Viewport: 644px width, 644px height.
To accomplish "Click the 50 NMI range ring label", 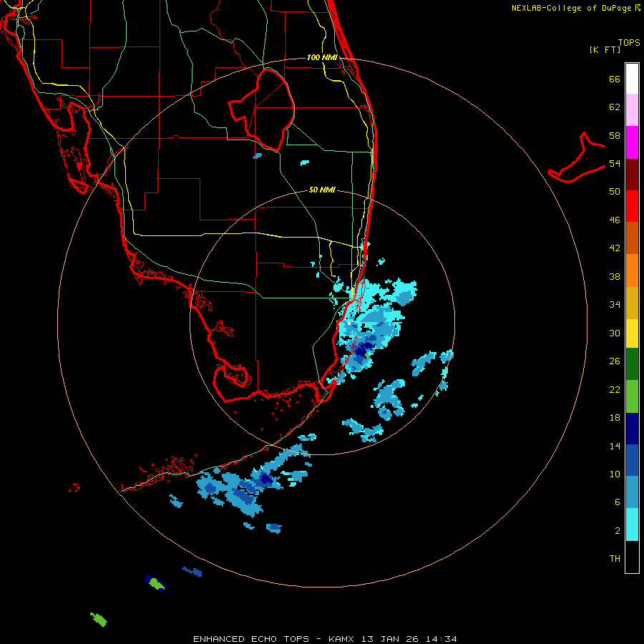I will pyautogui.click(x=322, y=190).
